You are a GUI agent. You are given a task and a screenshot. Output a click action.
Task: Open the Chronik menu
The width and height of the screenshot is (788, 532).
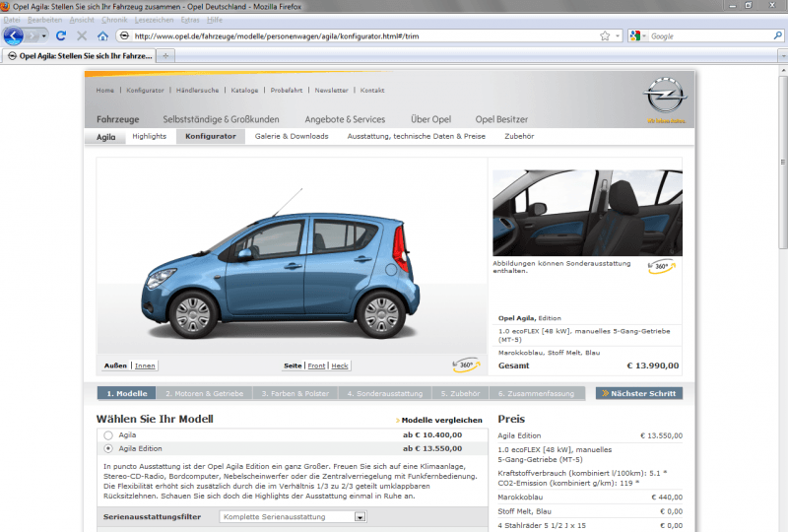click(x=114, y=20)
